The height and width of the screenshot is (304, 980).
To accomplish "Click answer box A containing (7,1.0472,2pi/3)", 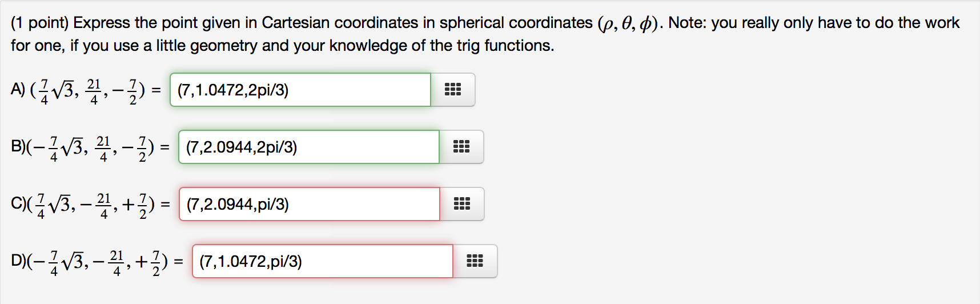I will 300,90.
